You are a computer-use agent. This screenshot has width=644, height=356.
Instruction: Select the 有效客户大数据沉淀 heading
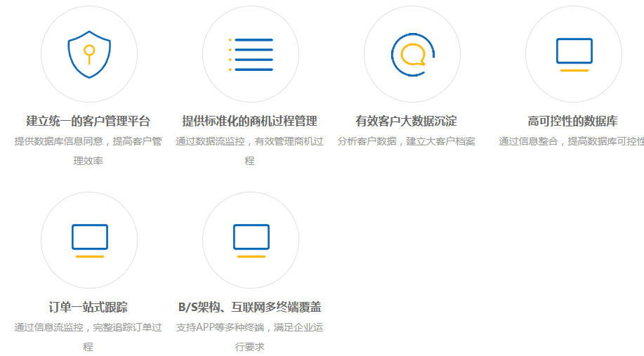406,121
